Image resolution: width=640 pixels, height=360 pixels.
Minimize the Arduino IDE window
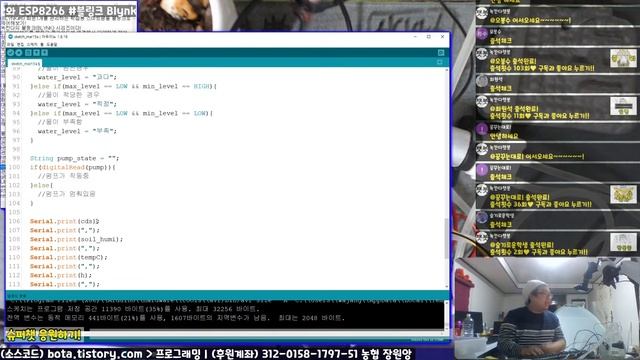point(415,37)
